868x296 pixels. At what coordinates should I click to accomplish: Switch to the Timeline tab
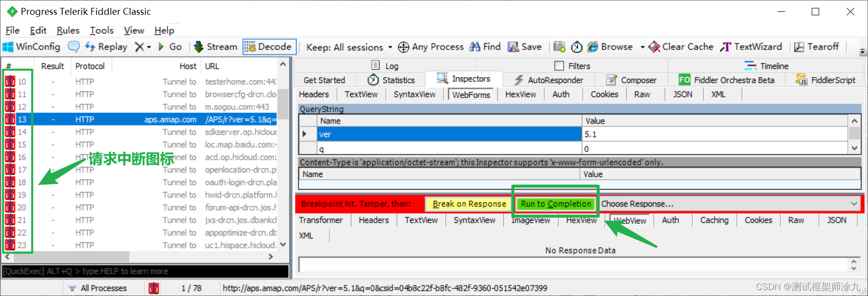pos(766,66)
